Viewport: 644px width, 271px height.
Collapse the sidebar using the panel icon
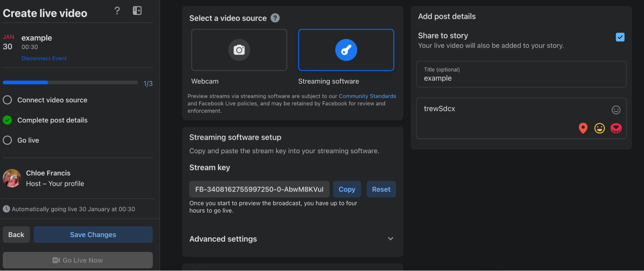pyautogui.click(x=137, y=11)
